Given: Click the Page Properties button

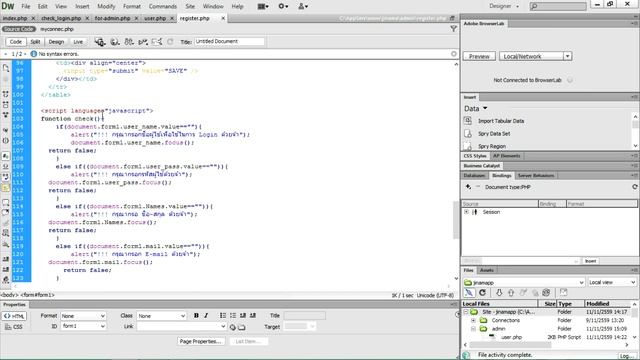Looking at the screenshot, I should [x=201, y=341].
